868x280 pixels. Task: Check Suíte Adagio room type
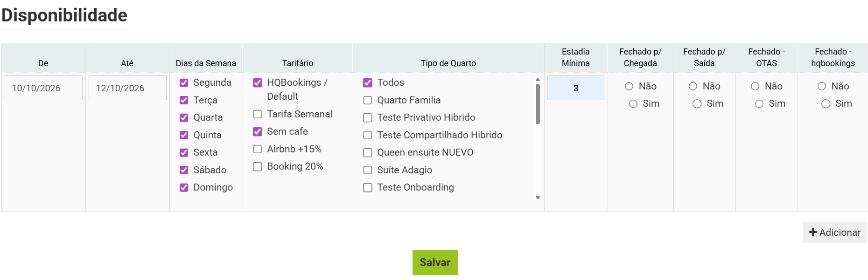pos(368,170)
